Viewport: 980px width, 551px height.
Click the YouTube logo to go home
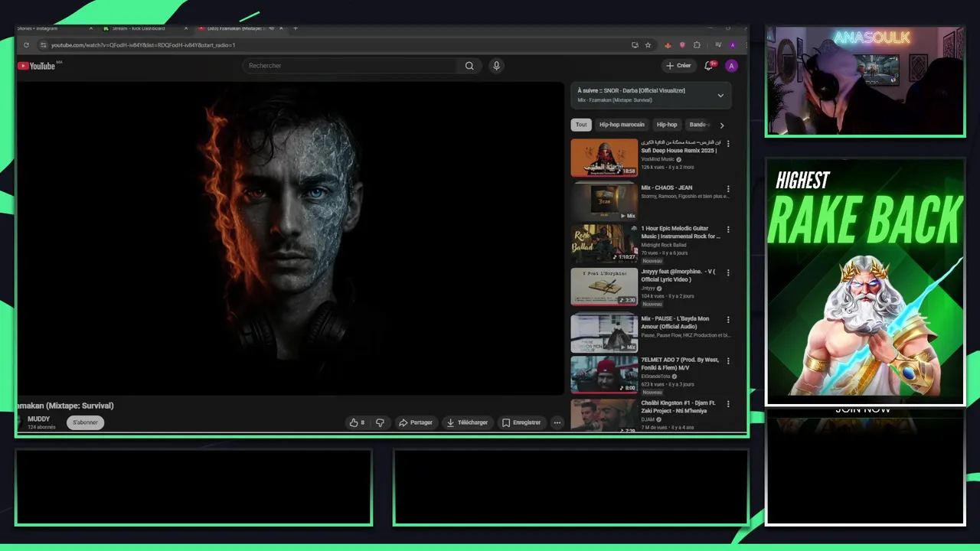[x=36, y=66]
